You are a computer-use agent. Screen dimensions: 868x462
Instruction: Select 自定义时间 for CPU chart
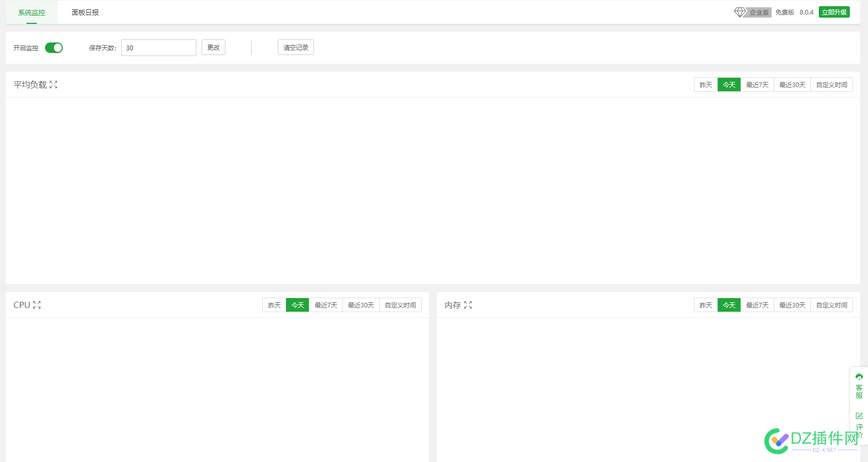400,305
